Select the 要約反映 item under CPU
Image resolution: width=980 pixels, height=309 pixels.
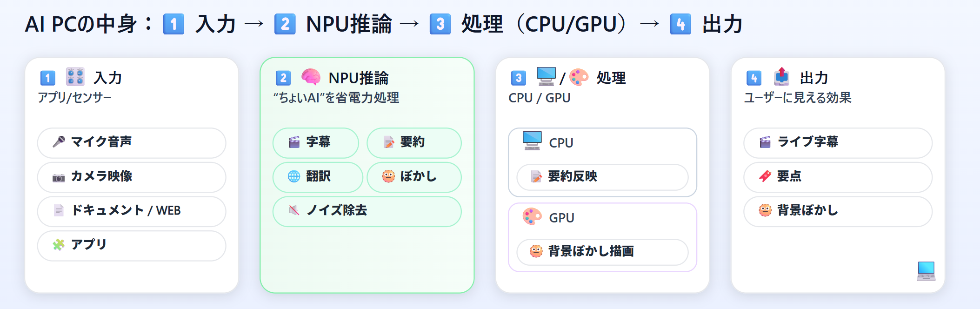602,177
